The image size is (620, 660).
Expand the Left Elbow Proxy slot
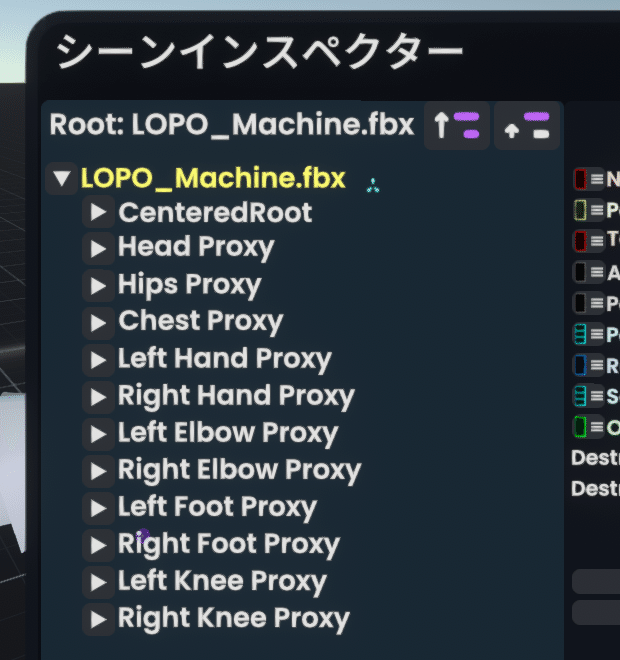point(98,434)
